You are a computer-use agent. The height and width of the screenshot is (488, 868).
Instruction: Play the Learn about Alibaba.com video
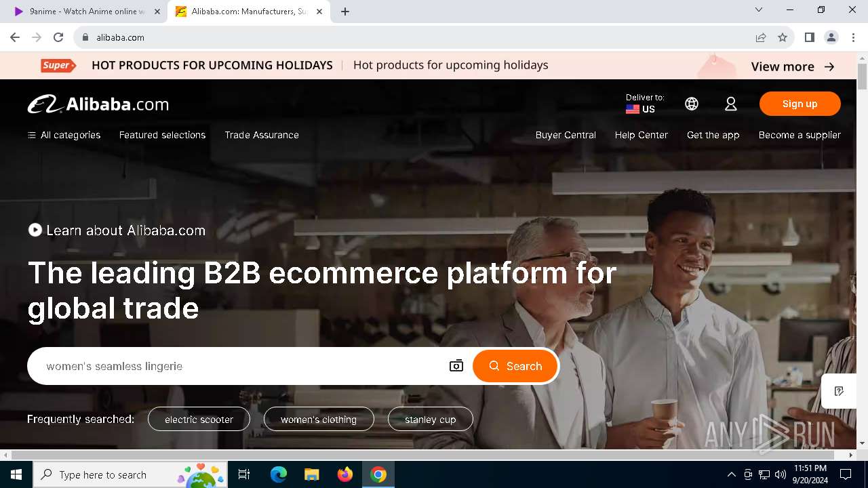35,230
